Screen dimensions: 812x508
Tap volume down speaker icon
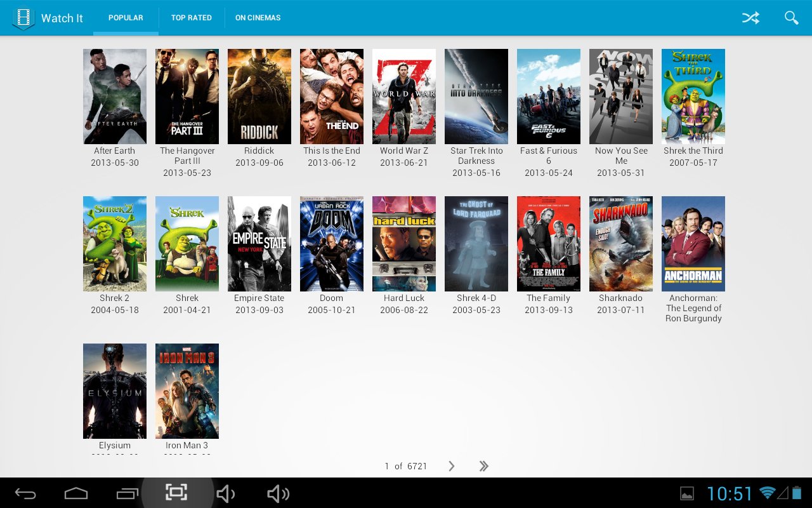[x=225, y=493]
